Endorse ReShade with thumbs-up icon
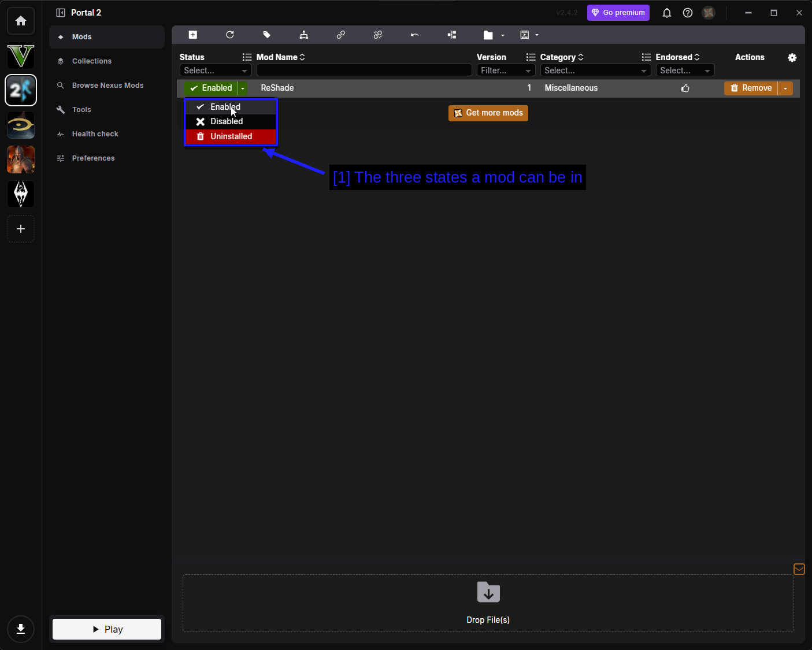Screen dimensions: 812x650 (x=685, y=88)
